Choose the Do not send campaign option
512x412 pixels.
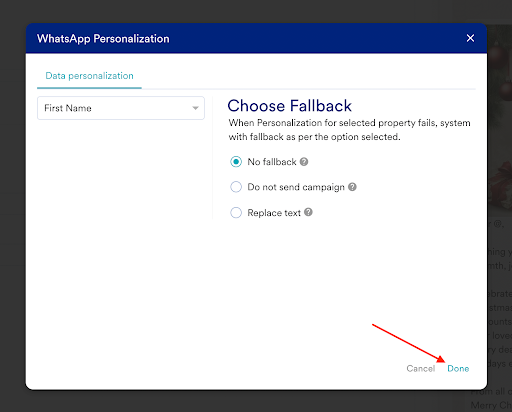(236, 187)
